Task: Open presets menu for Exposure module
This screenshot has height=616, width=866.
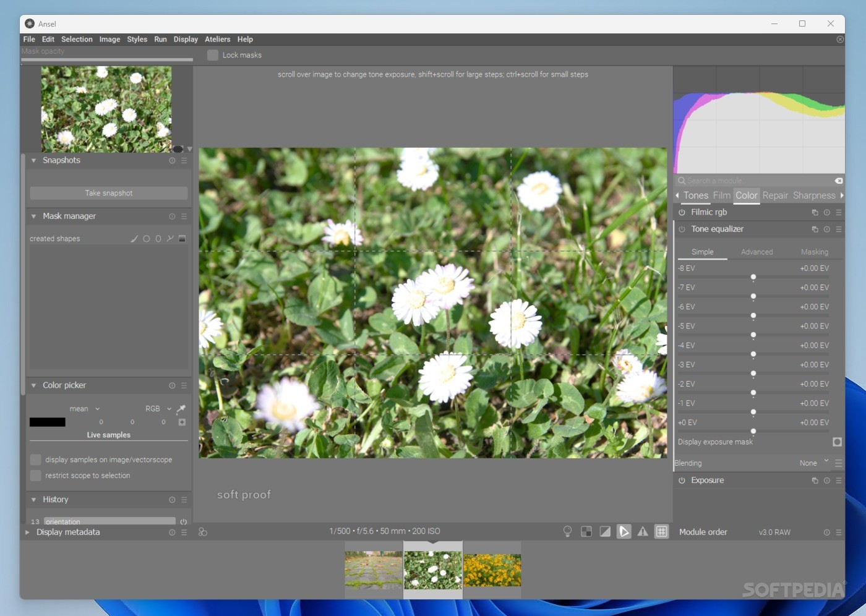Action: coord(839,481)
